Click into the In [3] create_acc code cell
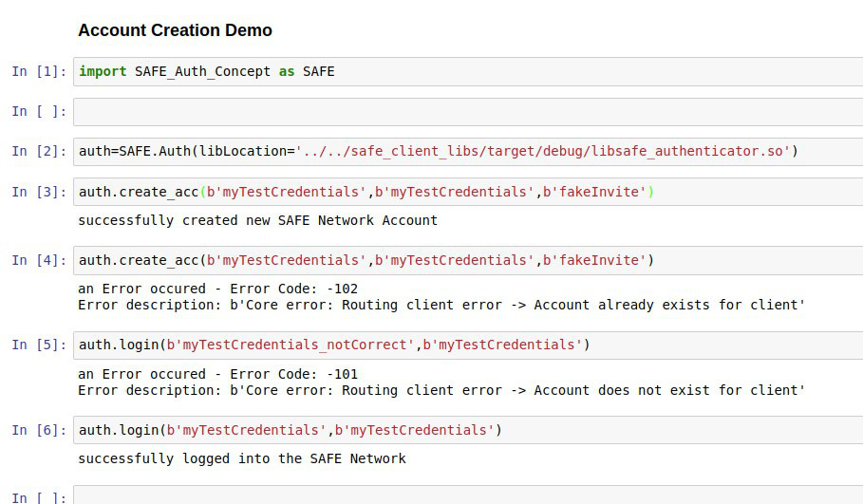863x504 pixels. pos(465,192)
